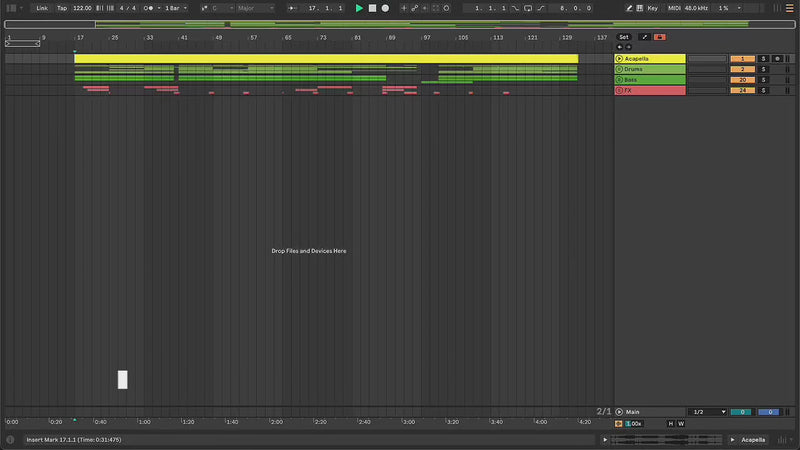800x450 pixels.
Task: Expand the 1/2 Main output dropdown
Action: pyautogui.click(x=709, y=412)
